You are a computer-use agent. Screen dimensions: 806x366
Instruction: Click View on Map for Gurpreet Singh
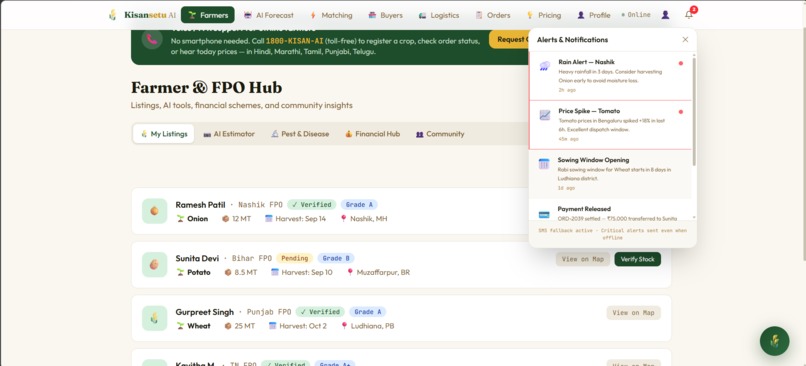click(633, 313)
